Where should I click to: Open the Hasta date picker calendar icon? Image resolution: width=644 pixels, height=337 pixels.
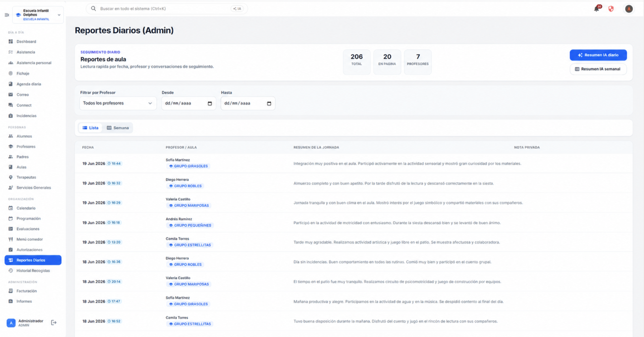269,103
